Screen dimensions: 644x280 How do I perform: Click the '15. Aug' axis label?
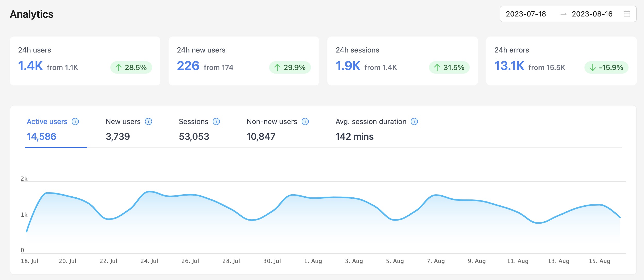point(599,261)
